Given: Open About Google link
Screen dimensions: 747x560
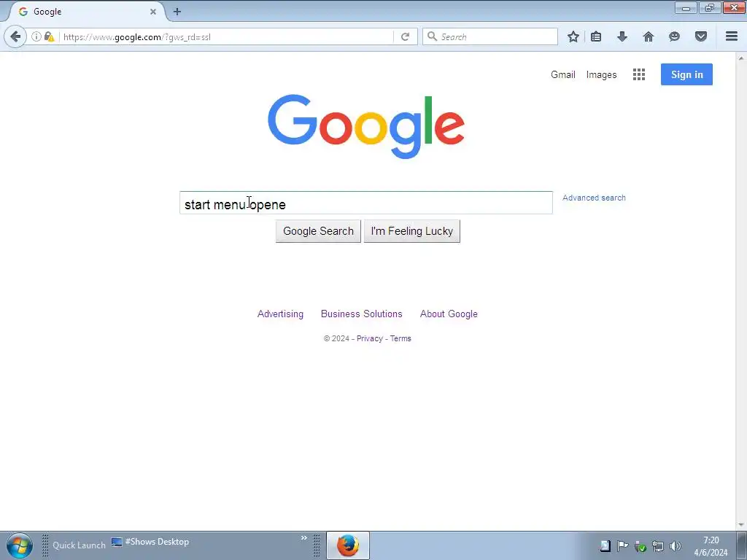Looking at the screenshot, I should click(449, 314).
